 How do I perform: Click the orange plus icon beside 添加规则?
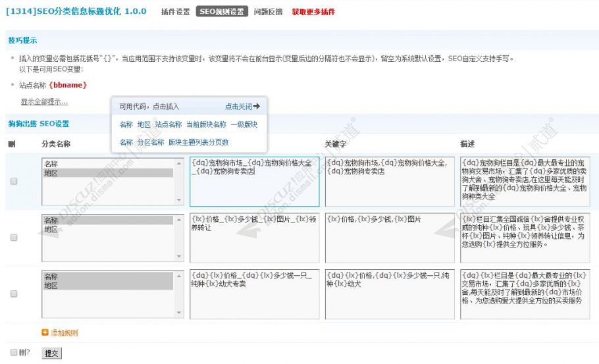coord(45,333)
